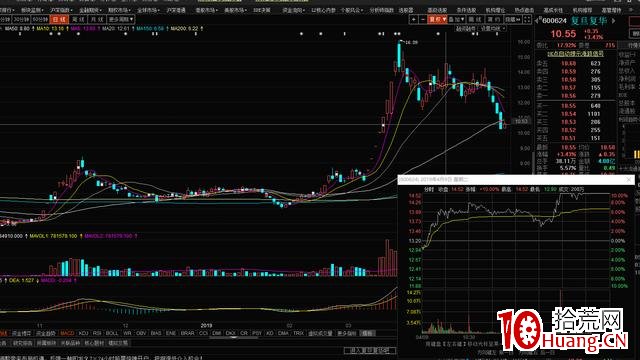Select the CCI indicator tab
Image resolution: width=640 pixels, height=360 pixels.
[x=203, y=333]
